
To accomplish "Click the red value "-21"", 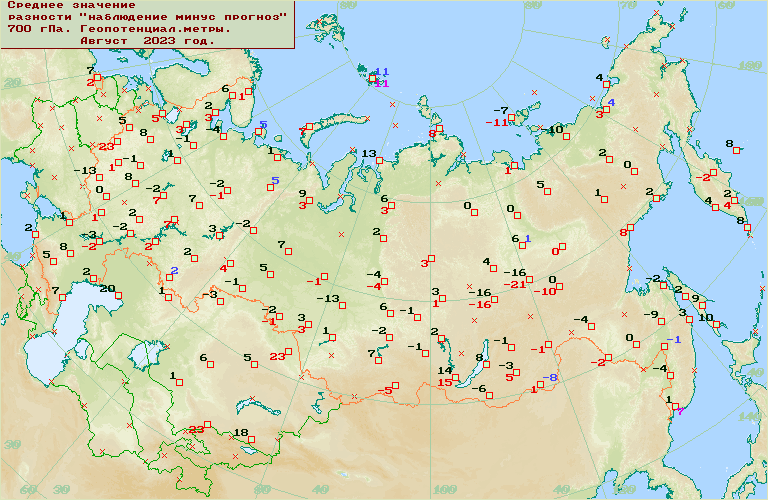I will (x=514, y=285).
